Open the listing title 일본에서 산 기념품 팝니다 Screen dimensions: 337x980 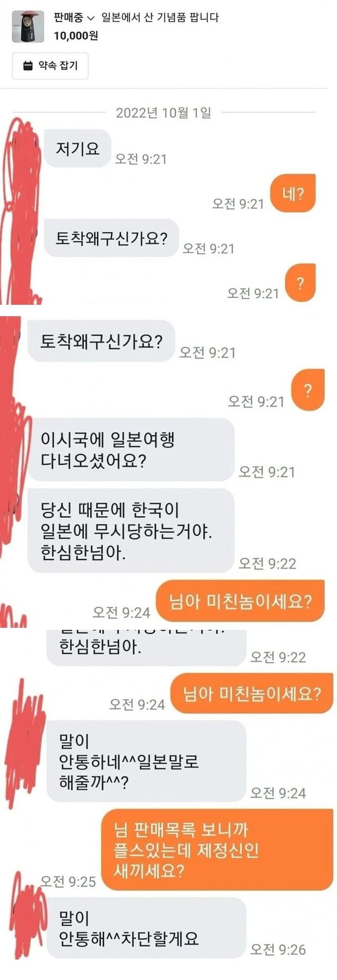tap(160, 17)
